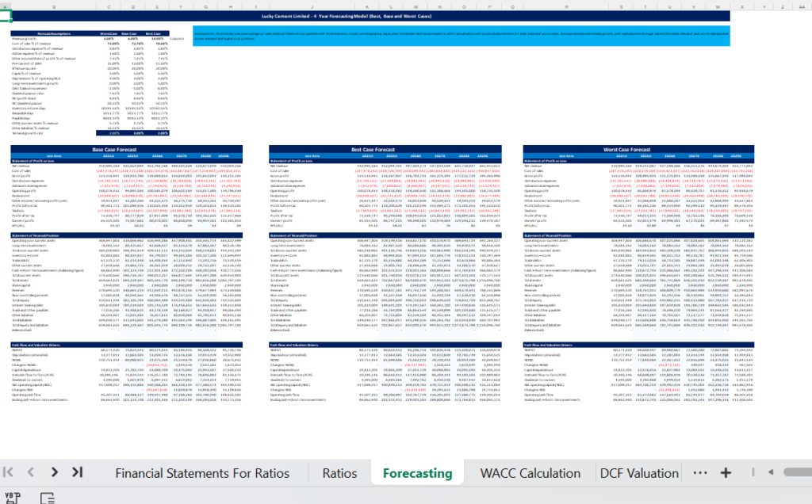Click the status bar icon next to the macro icon

47,498
